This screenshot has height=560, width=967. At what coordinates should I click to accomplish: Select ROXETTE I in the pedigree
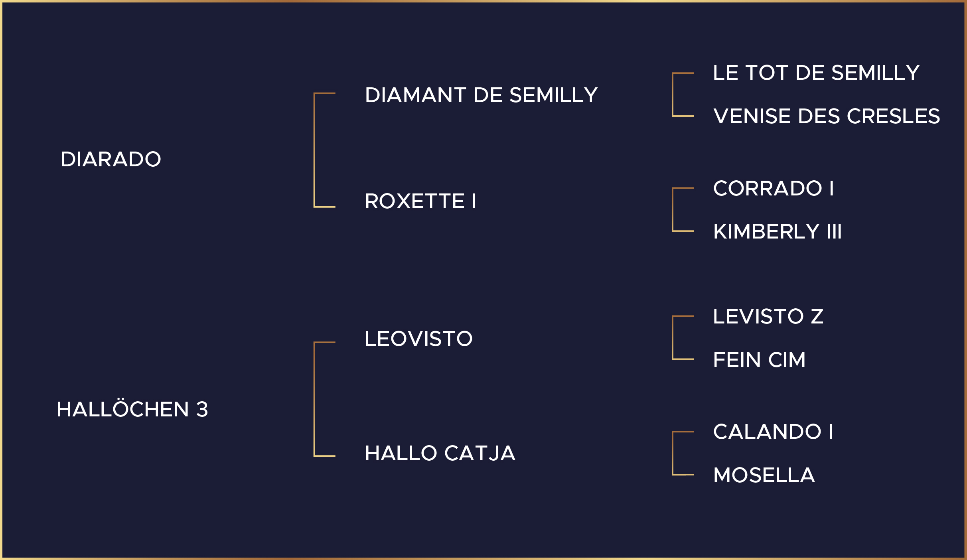[x=420, y=201]
